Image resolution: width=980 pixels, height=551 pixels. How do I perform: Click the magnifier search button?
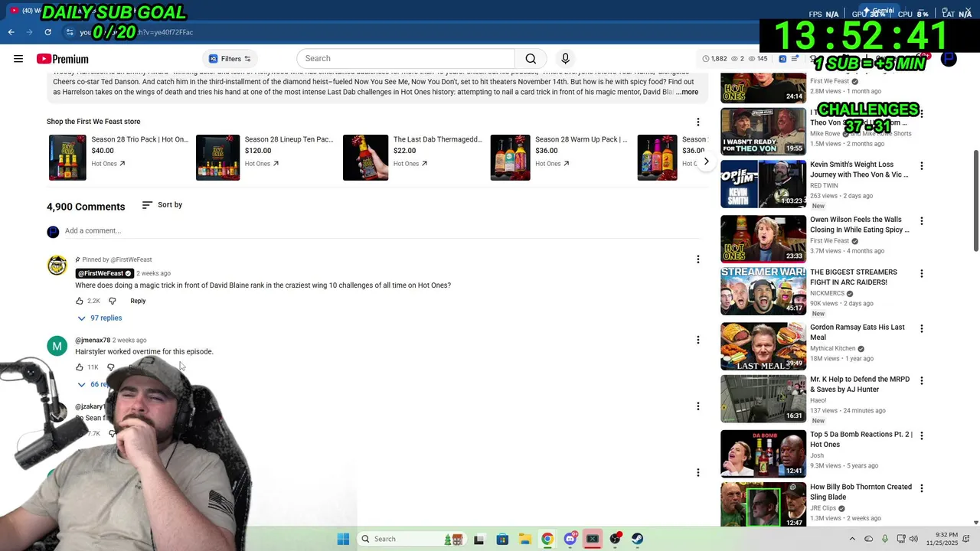[x=531, y=59]
